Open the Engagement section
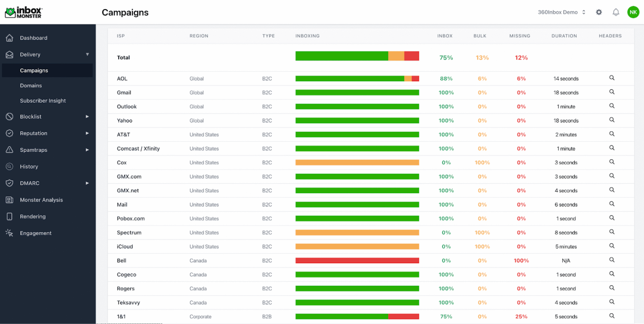 point(36,233)
